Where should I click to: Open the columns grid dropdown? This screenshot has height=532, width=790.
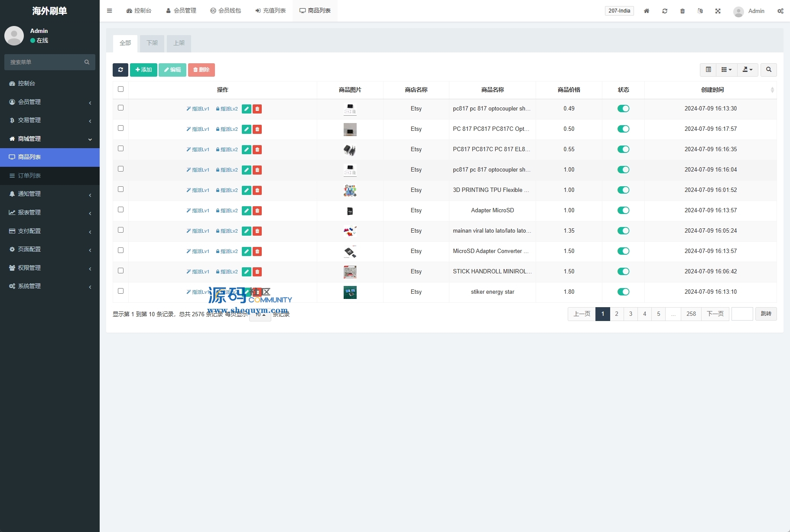point(726,70)
